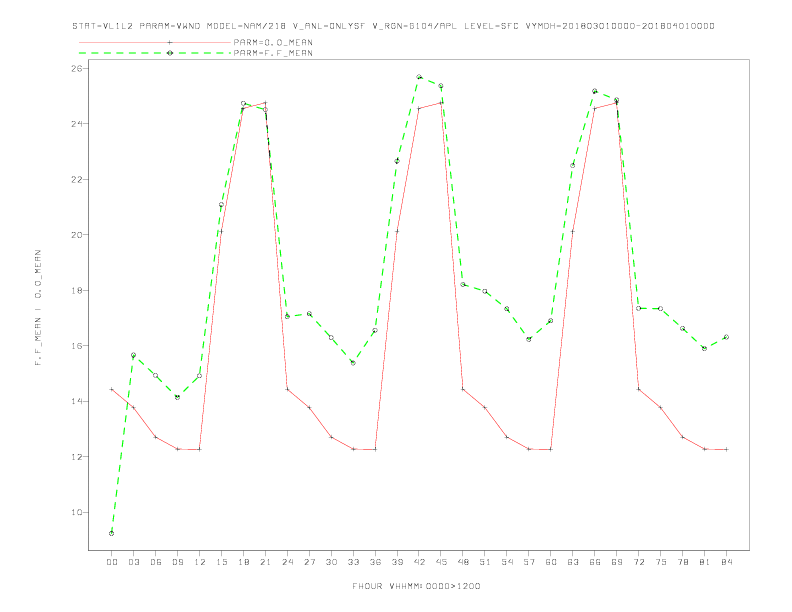
Task: Click V_ANL=ONLYSF in the chart title
Action: (x=329, y=26)
